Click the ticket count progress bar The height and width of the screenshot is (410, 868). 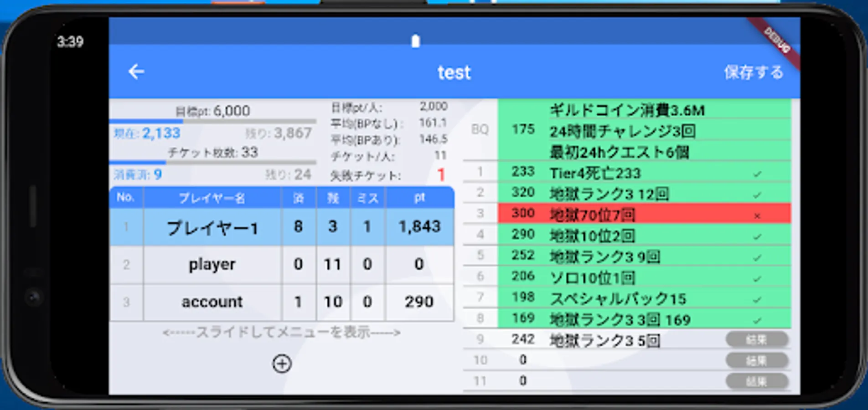212,162
